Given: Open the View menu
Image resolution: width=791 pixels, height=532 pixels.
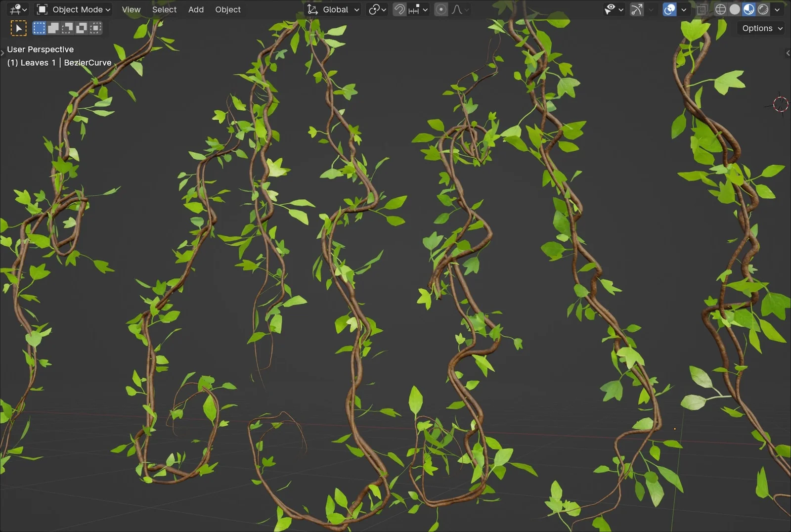Looking at the screenshot, I should coord(131,9).
